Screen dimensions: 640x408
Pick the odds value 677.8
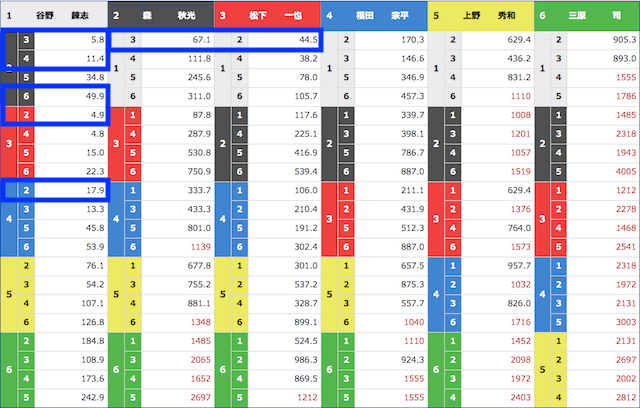pos(199,266)
